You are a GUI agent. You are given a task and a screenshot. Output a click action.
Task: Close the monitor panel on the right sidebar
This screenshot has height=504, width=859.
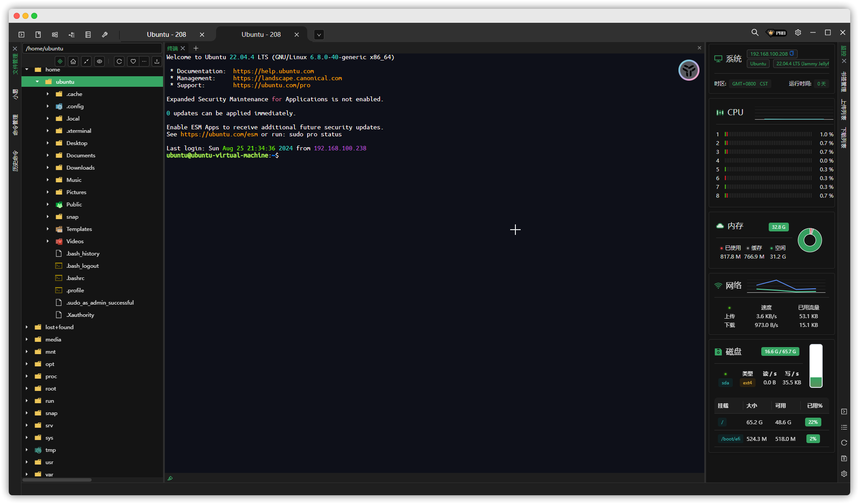pyautogui.click(x=844, y=61)
